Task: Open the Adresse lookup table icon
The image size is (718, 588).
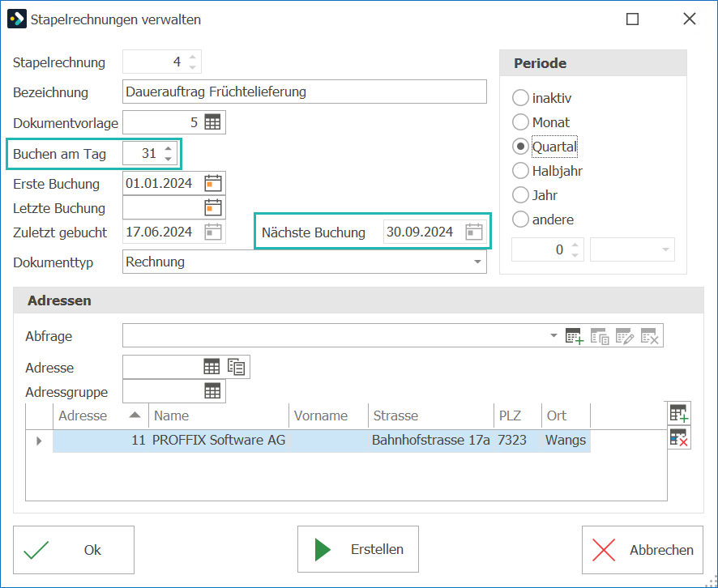Action: click(212, 367)
